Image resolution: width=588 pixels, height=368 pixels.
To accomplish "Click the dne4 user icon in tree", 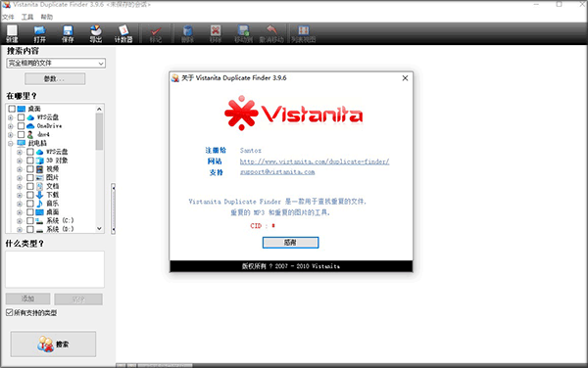I will click(x=30, y=134).
